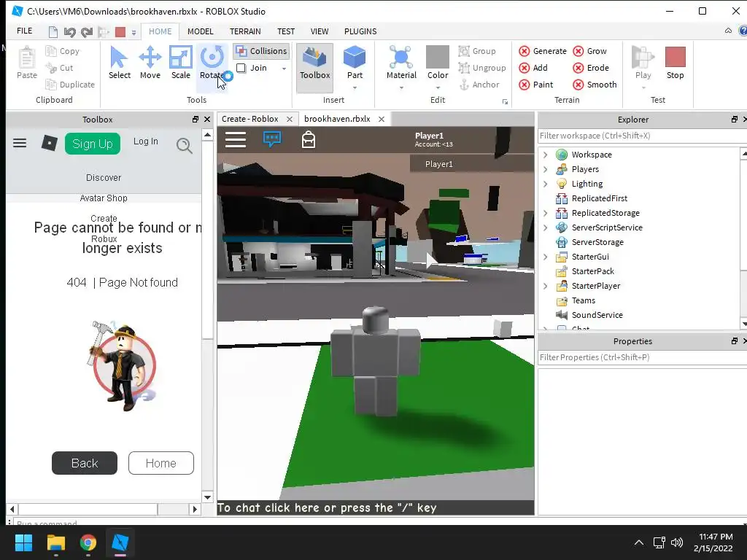The image size is (747, 560).
Task: Open the in-game backpack icon
Action: coord(309,139)
